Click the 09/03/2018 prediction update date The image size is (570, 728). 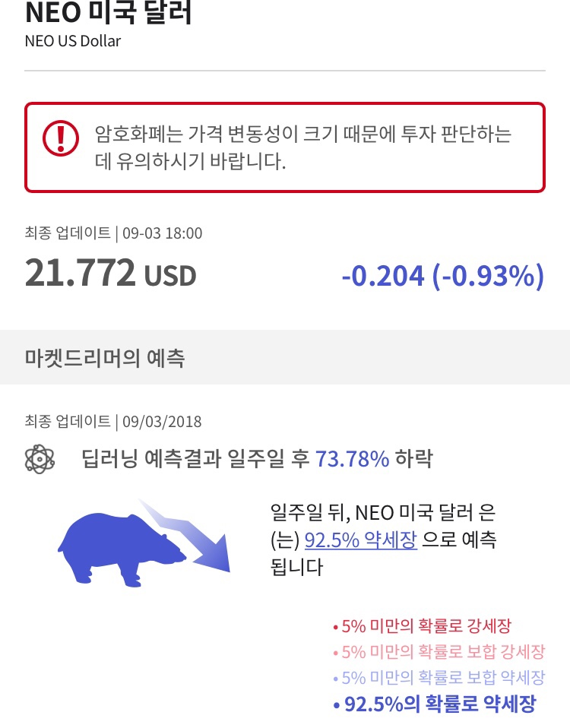coord(162,422)
